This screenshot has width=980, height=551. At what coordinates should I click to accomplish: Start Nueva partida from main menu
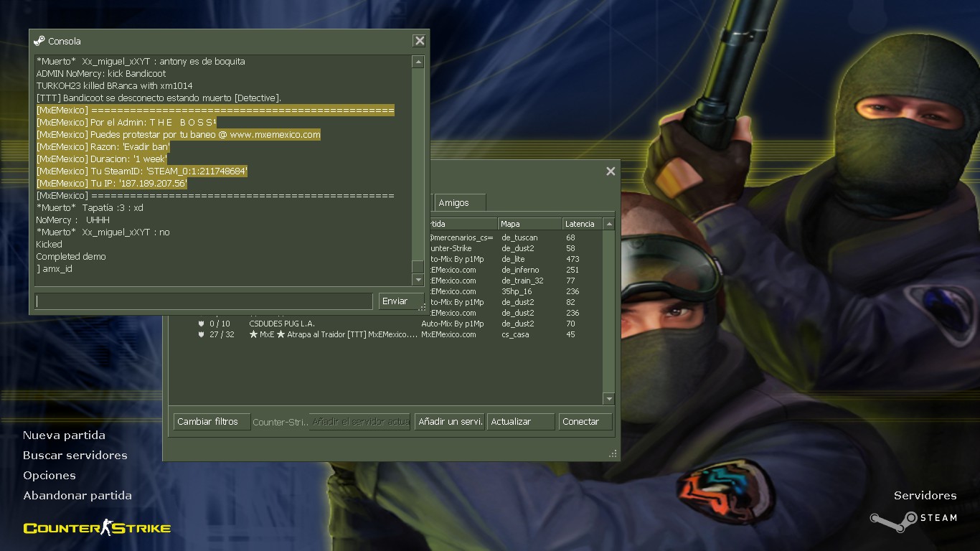click(64, 435)
